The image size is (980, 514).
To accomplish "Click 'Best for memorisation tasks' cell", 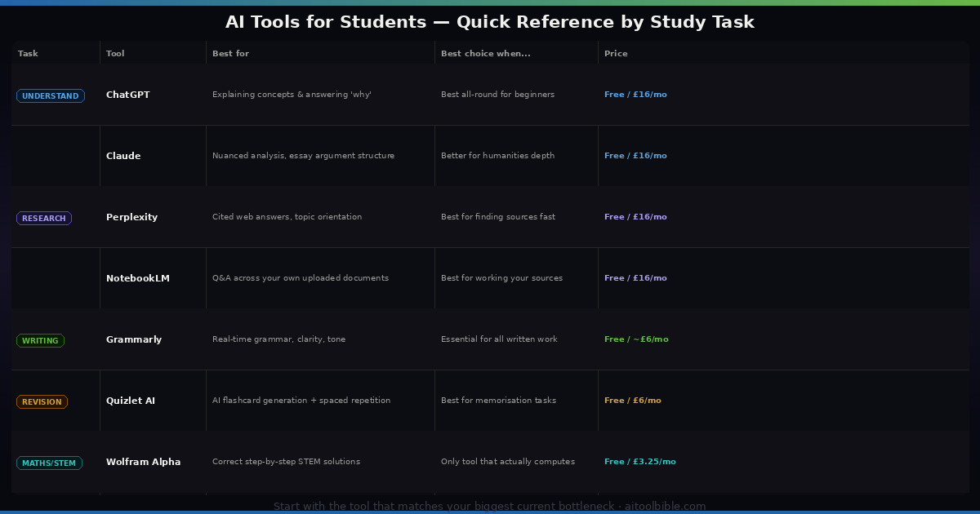I will 498,401.
